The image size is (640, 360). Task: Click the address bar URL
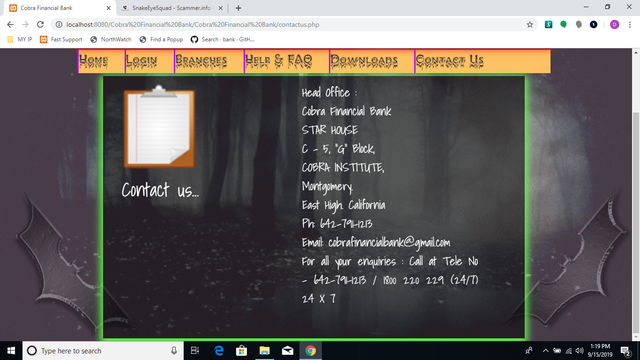pyautogui.click(x=193, y=24)
